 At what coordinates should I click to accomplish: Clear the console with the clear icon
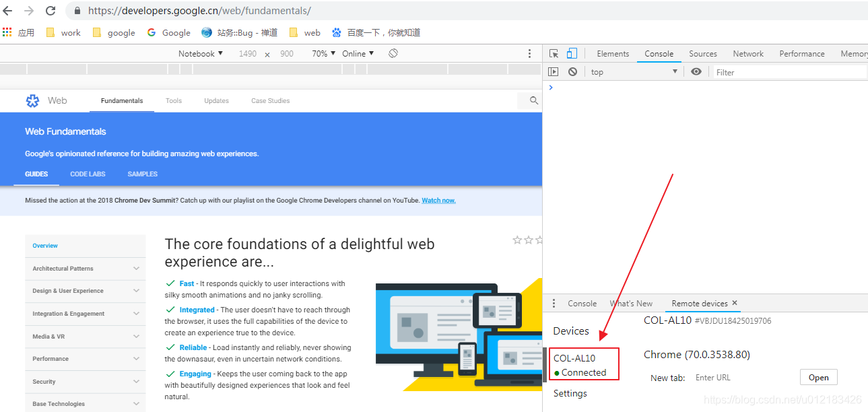(x=572, y=72)
